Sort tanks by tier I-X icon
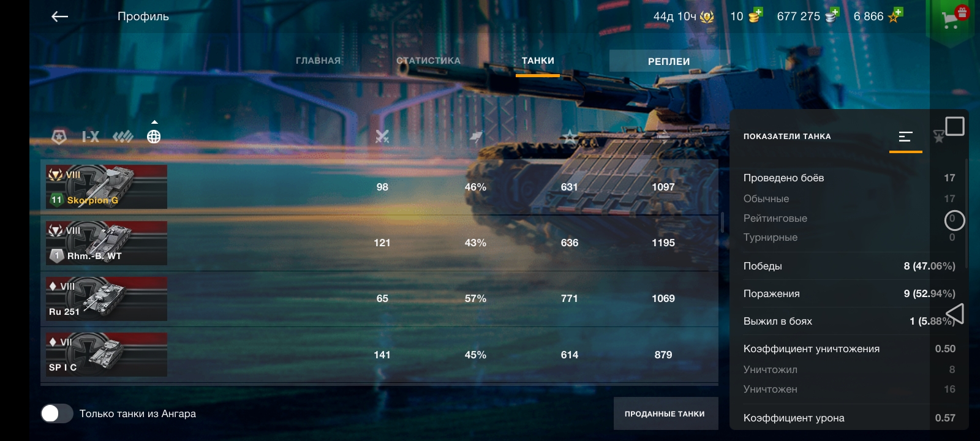This screenshot has width=980, height=441. pos(90,137)
